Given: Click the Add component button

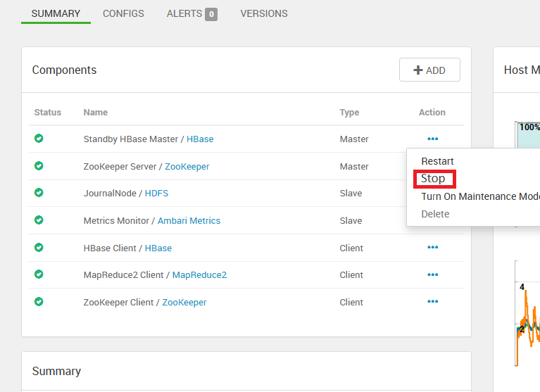Looking at the screenshot, I should pyautogui.click(x=429, y=70).
